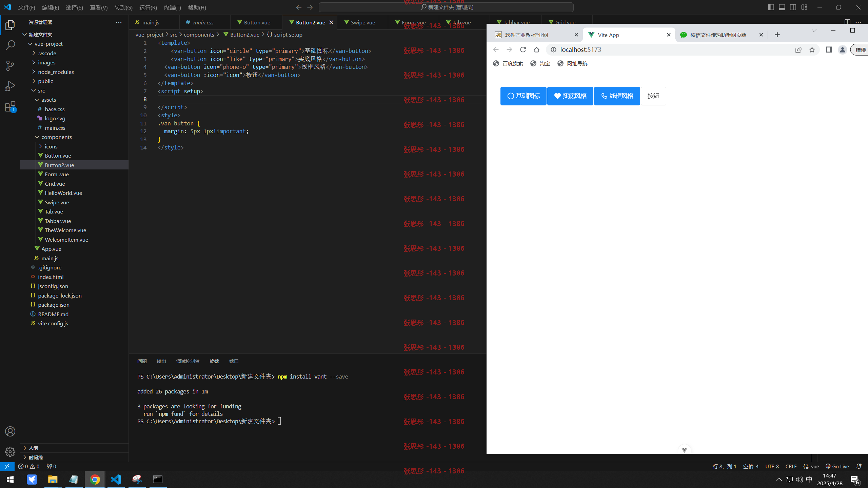Open the 文件(F) menu
This screenshot has height=488, width=868.
point(26,7)
